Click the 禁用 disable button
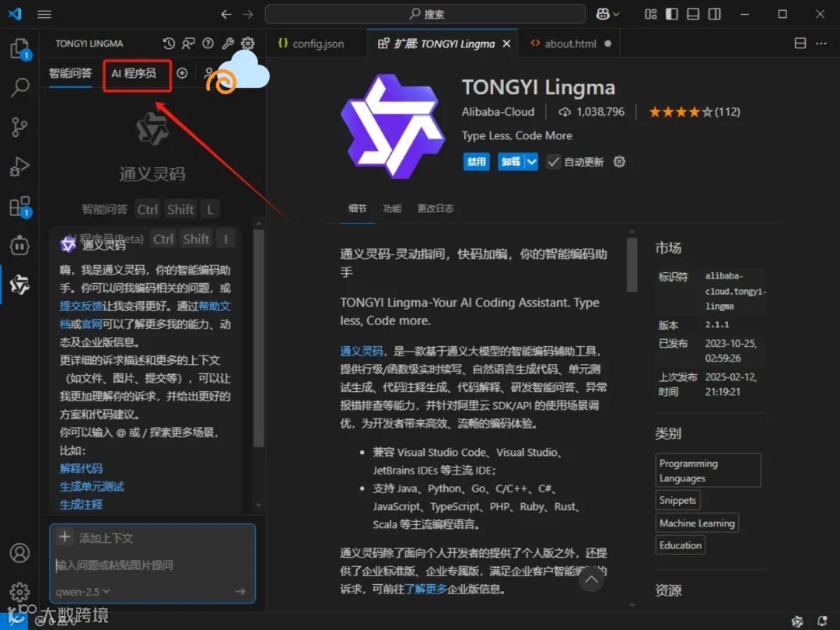 tap(476, 162)
